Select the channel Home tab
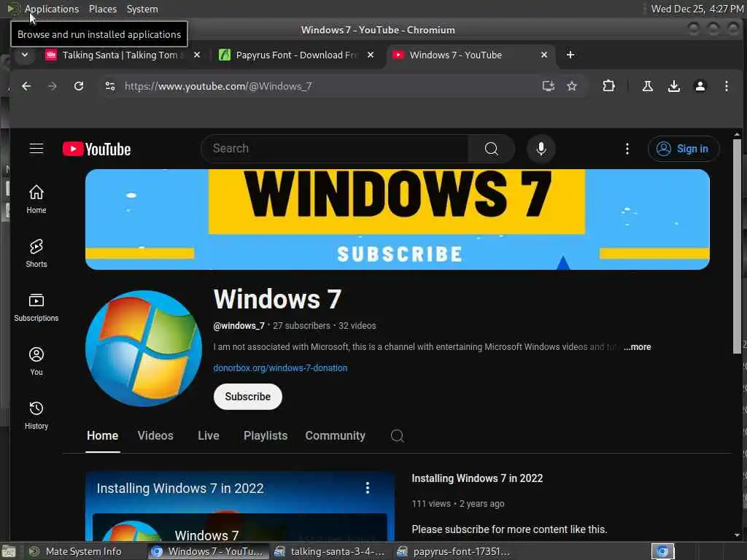 [x=102, y=435]
